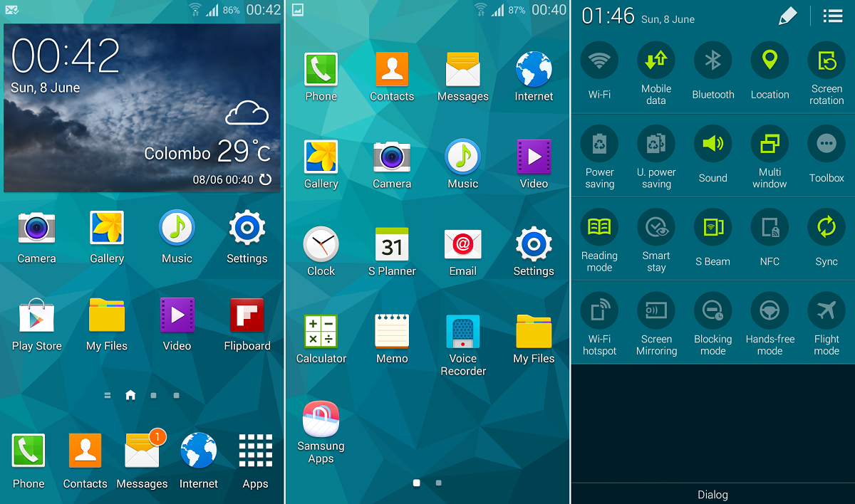Open the Email app

coord(462,244)
